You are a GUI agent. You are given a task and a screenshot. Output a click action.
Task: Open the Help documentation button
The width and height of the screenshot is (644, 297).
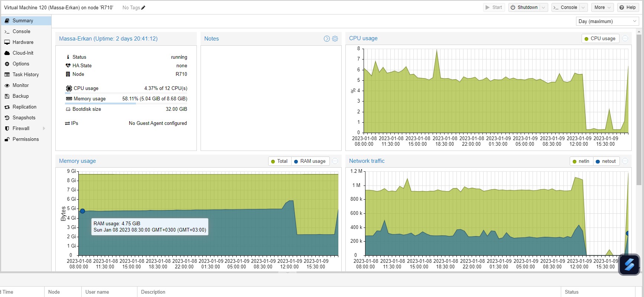[628, 7]
